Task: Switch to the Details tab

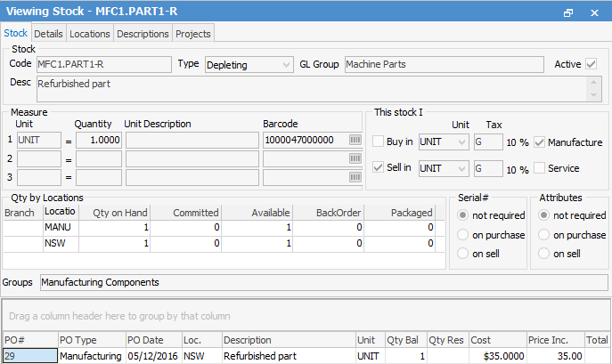Action: [x=48, y=34]
